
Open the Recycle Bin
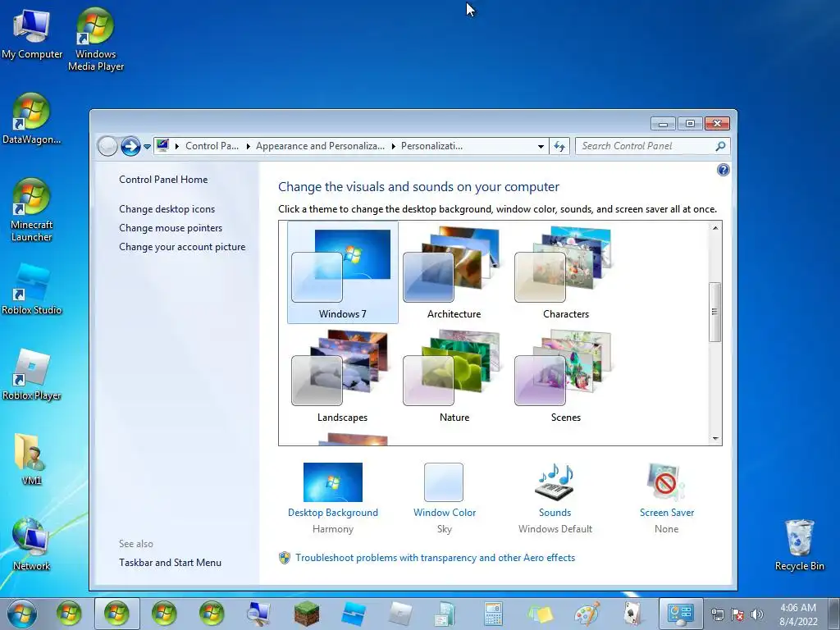799,545
